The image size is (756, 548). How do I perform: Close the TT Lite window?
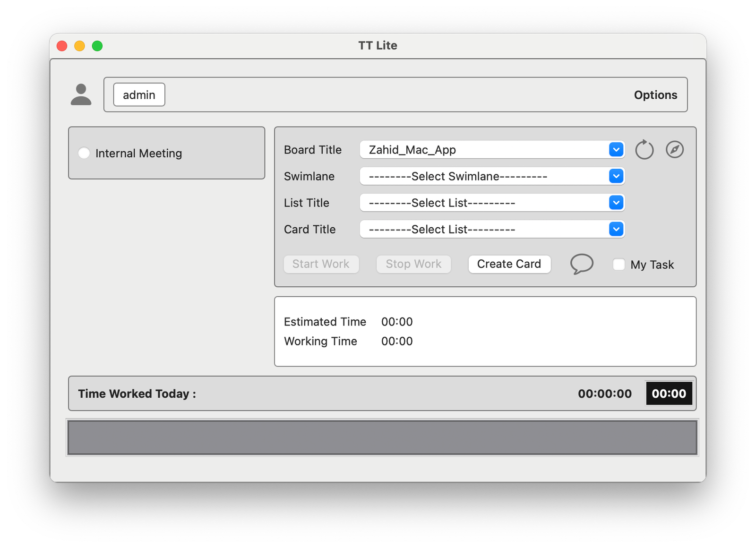[62, 46]
